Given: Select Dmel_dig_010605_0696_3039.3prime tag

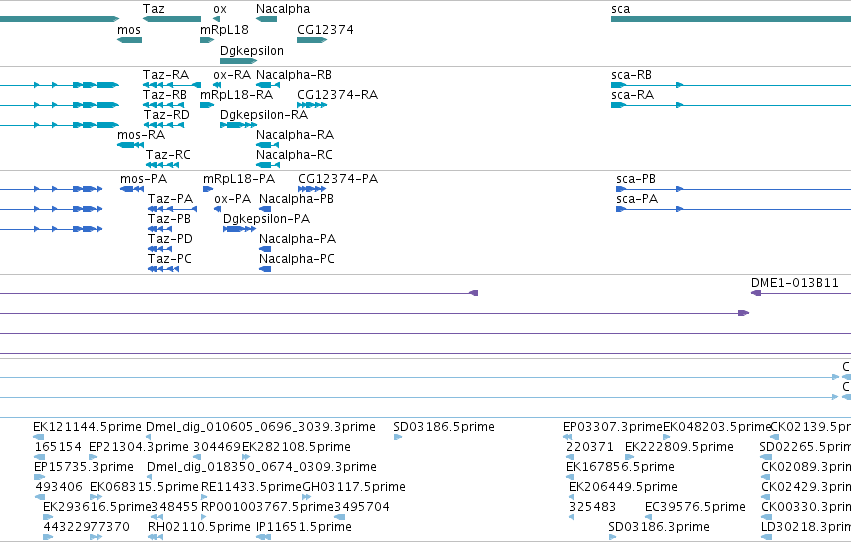Looking at the screenshot, I should [x=149, y=437].
